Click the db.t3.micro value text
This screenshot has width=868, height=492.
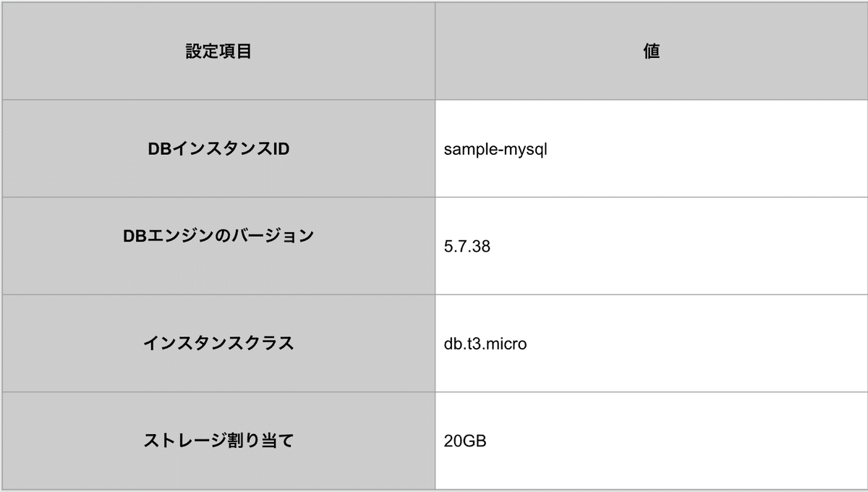(485, 344)
